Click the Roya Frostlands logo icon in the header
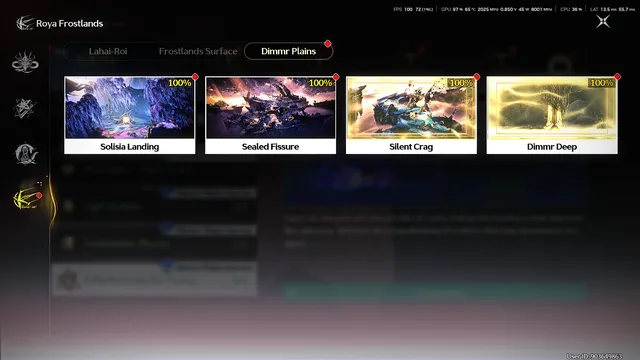 tap(24, 23)
